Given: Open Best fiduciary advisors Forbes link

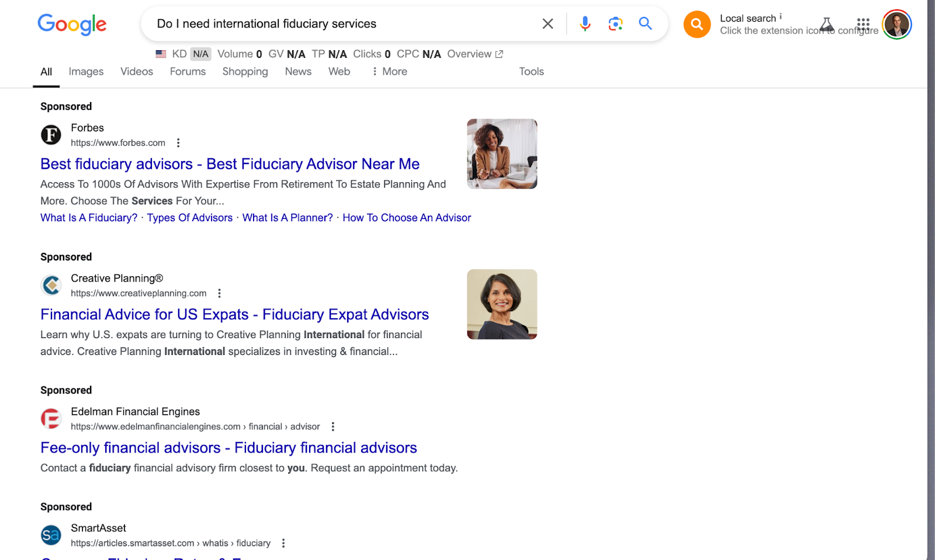Looking at the screenshot, I should (230, 164).
